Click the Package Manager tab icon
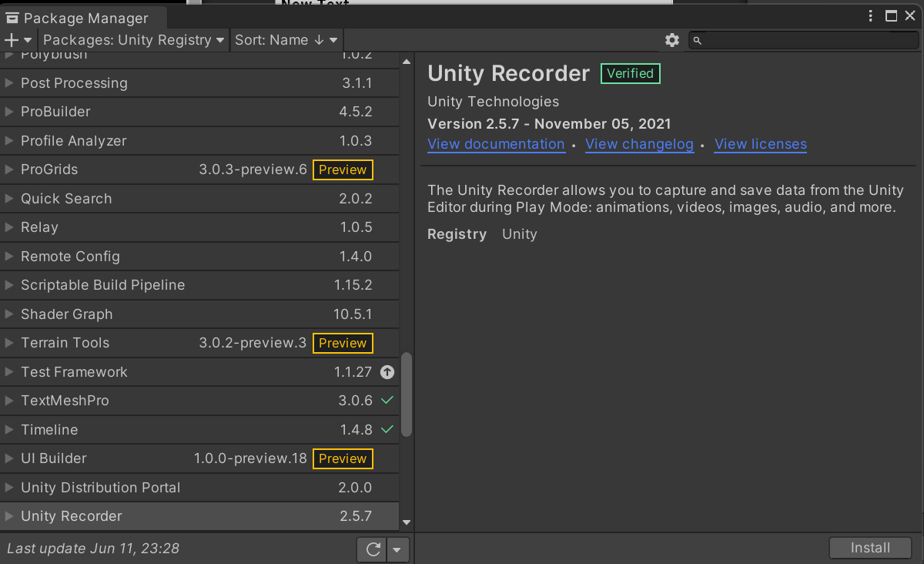Viewport: 924px width, 564px height. click(x=12, y=18)
